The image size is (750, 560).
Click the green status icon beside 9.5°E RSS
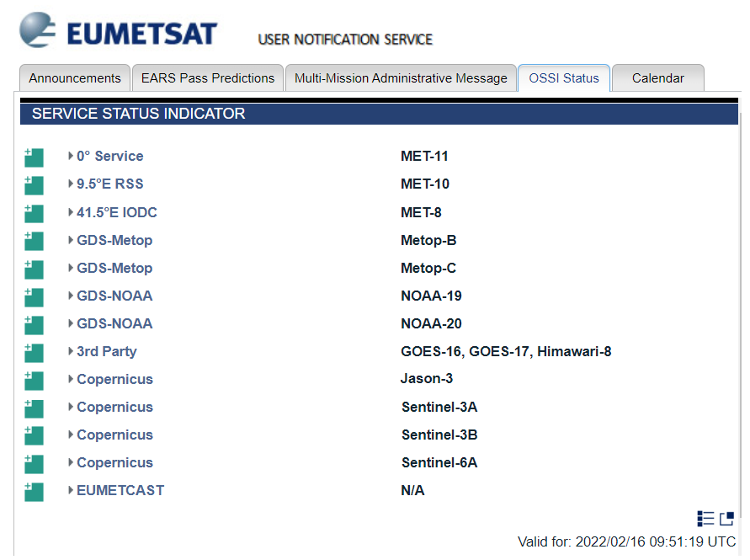(x=34, y=185)
